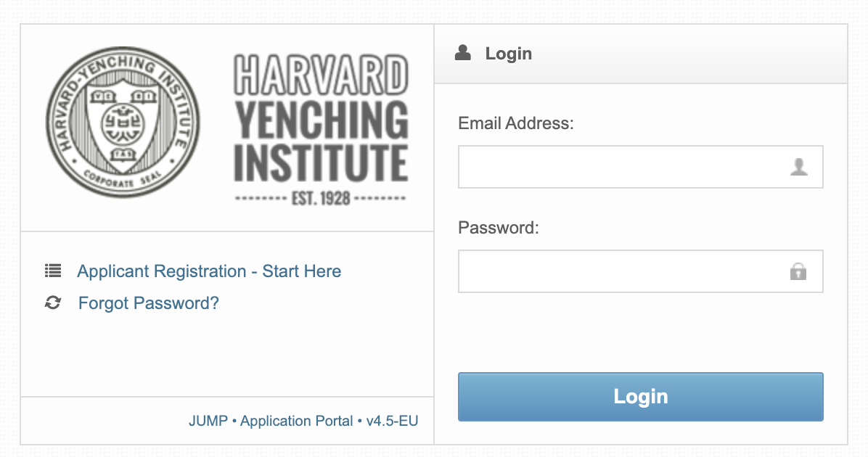
Task: Focus the Email Address input field
Action: pos(641,167)
